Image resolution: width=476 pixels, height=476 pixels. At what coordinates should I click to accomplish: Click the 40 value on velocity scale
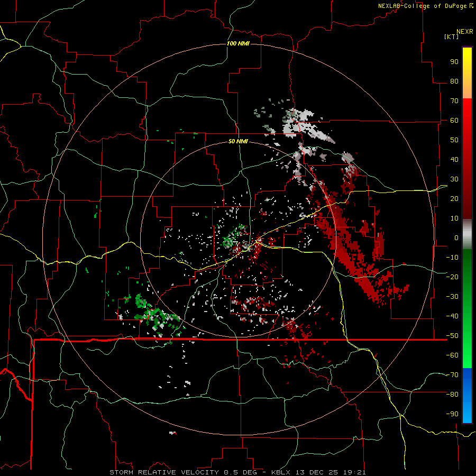(x=454, y=160)
